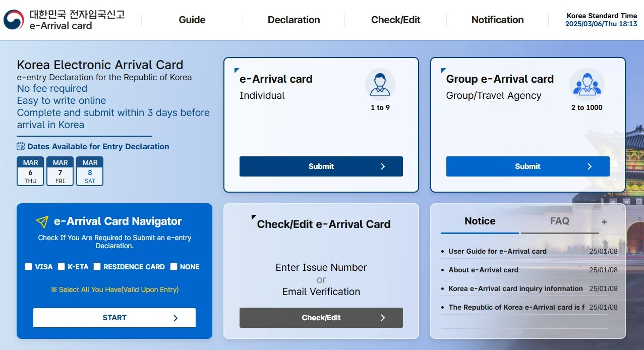Select the individual traveler person icon
Screen dimensions: 644x350
380,83
